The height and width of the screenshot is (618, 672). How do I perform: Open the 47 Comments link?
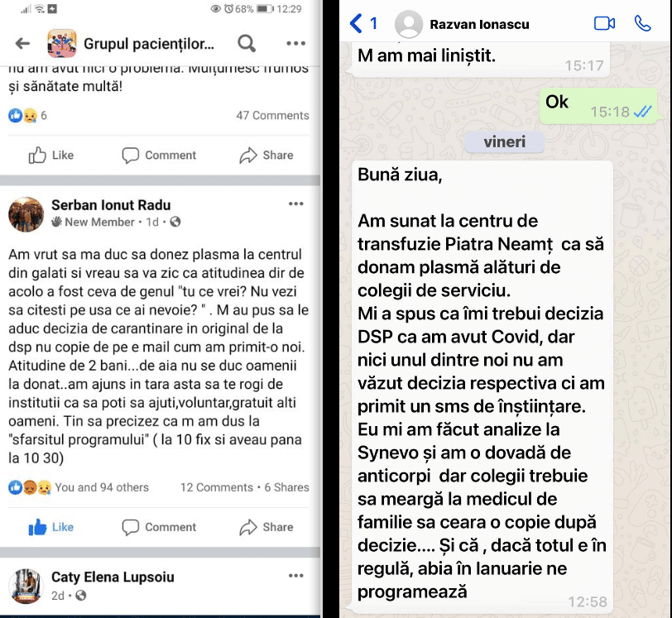(272, 115)
